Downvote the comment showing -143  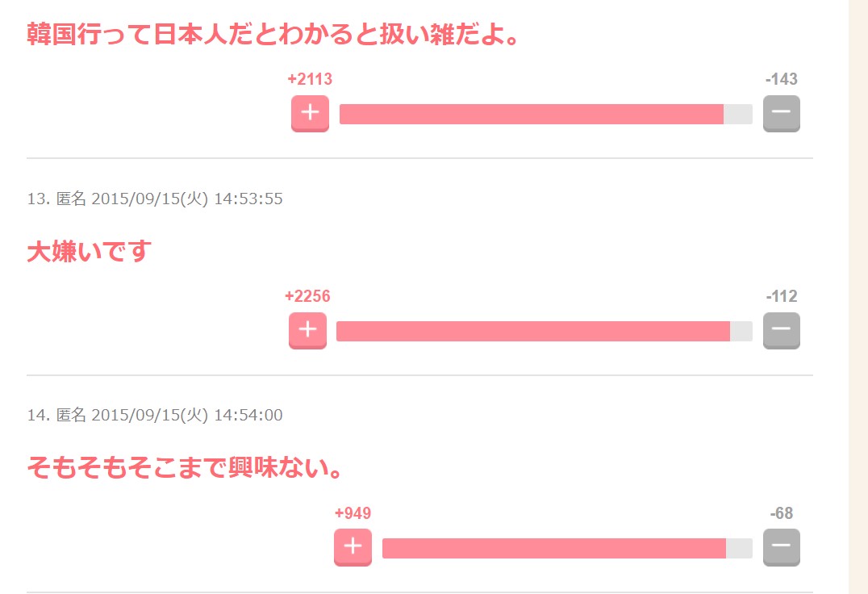(x=781, y=113)
